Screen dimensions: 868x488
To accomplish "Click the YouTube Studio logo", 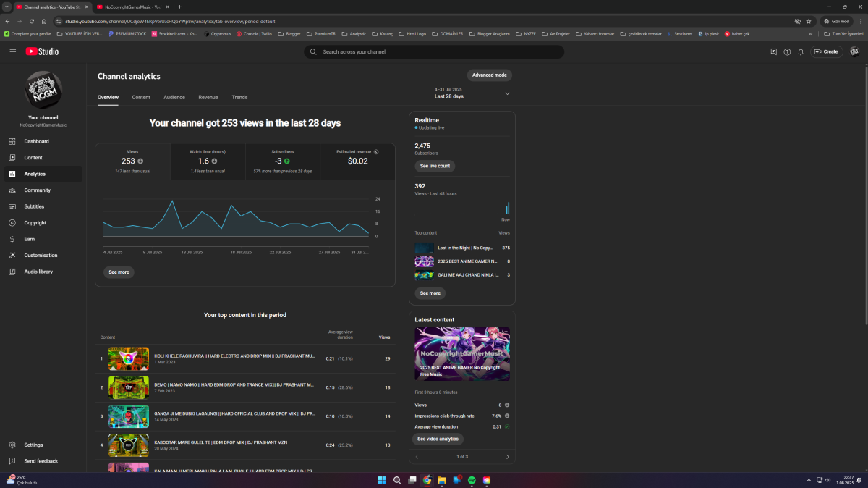I will point(42,51).
